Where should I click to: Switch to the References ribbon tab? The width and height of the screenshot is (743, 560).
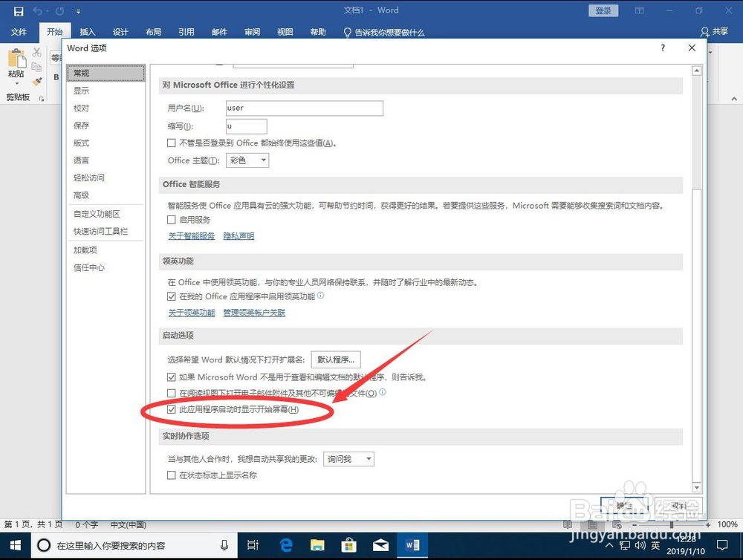tap(186, 32)
